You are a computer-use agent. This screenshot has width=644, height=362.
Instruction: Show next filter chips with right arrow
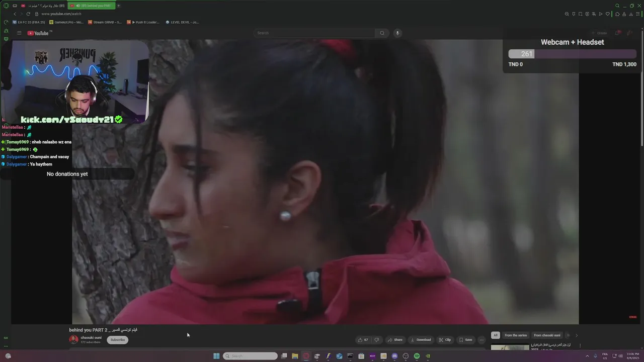click(577, 335)
